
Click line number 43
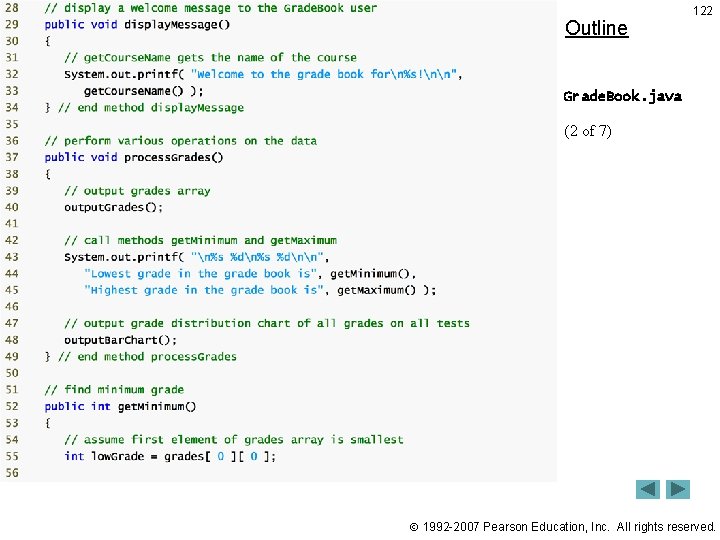click(x=12, y=257)
